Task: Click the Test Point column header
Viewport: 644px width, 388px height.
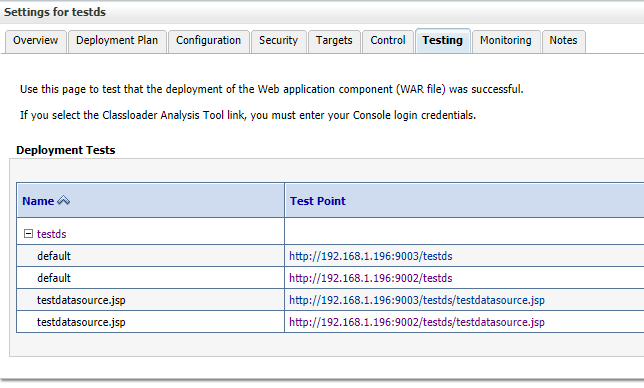Action: (x=318, y=201)
